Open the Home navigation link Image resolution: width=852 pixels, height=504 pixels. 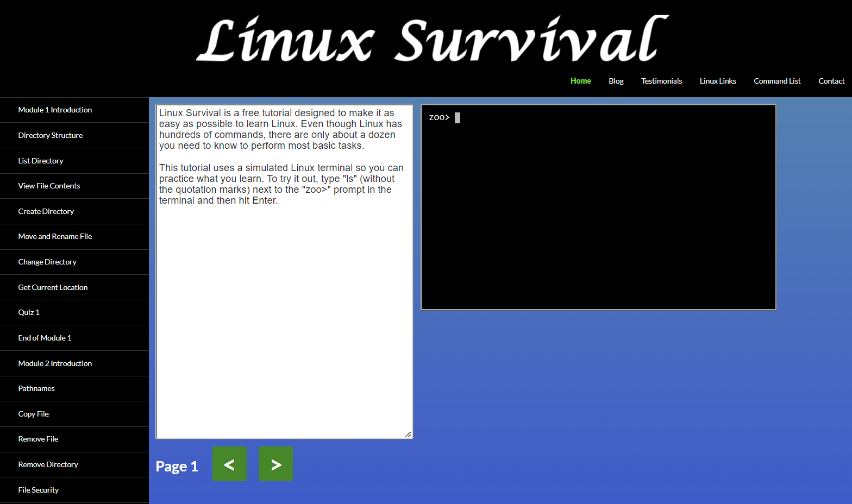(x=580, y=81)
